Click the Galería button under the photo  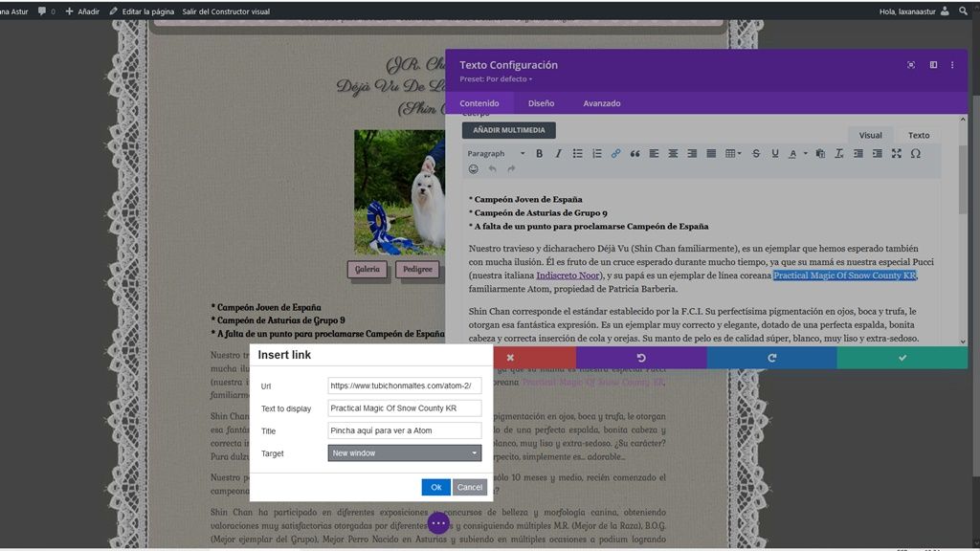pyautogui.click(x=367, y=269)
